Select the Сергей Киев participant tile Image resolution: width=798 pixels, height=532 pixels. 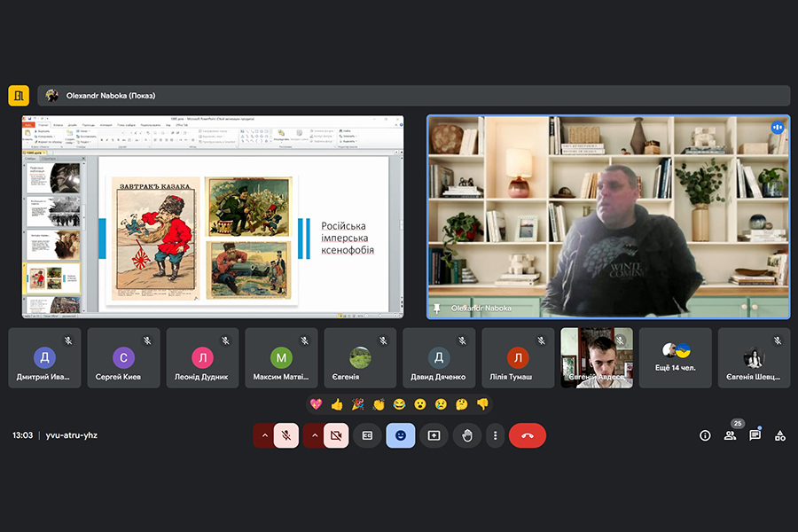point(123,358)
